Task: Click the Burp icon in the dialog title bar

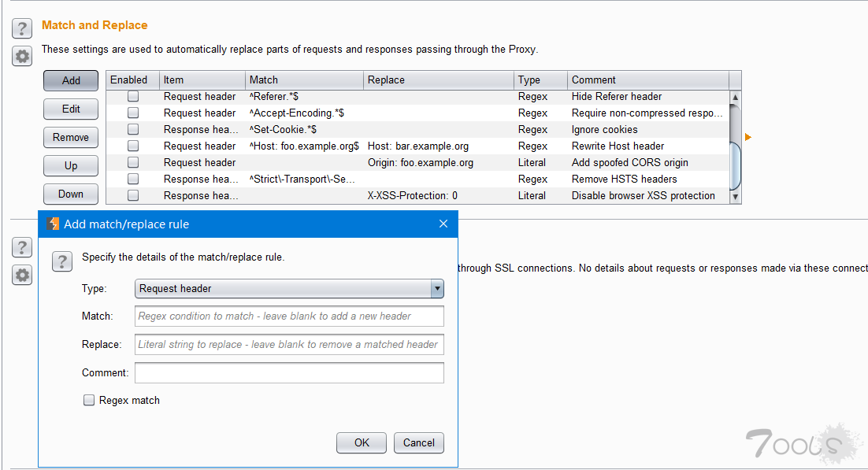Action: 53,224
